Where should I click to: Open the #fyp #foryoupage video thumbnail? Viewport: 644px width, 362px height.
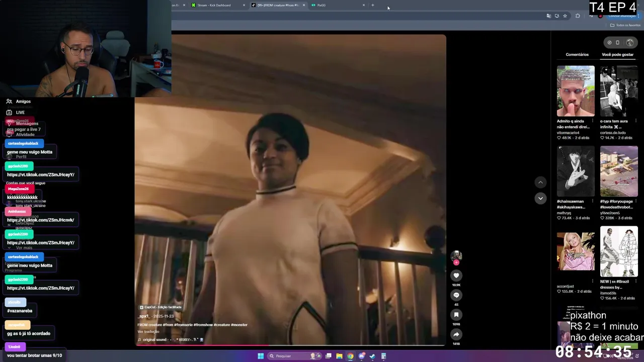coord(619,171)
